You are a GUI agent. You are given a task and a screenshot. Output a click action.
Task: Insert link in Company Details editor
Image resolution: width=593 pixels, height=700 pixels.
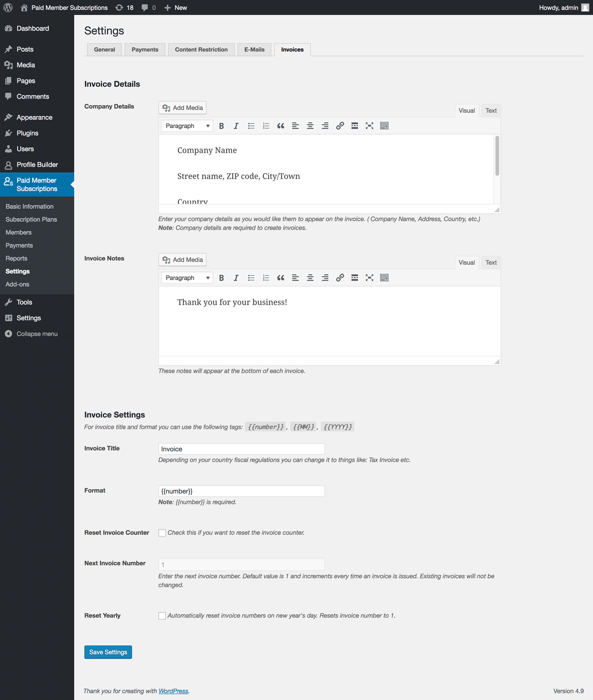pos(340,126)
